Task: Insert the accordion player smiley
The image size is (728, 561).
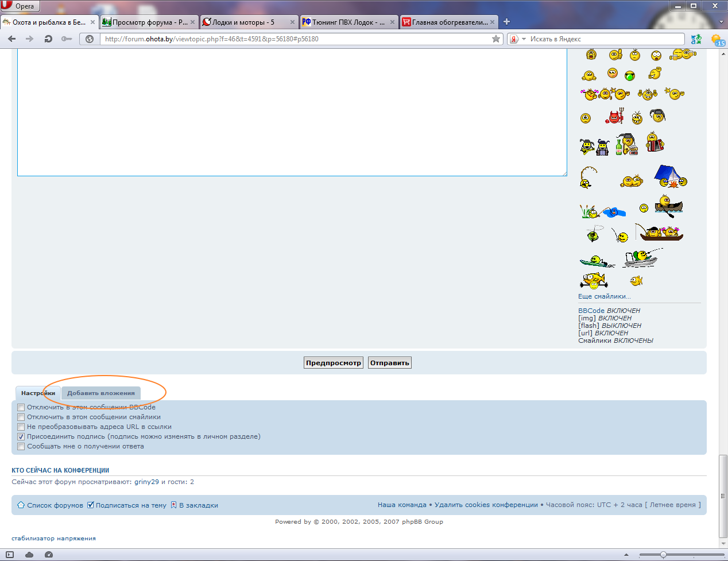Action: point(654,142)
